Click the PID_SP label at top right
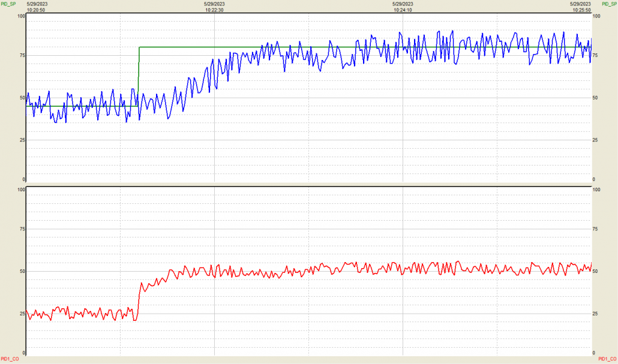Image resolution: width=618 pixels, height=364 pixels. (x=609, y=4)
